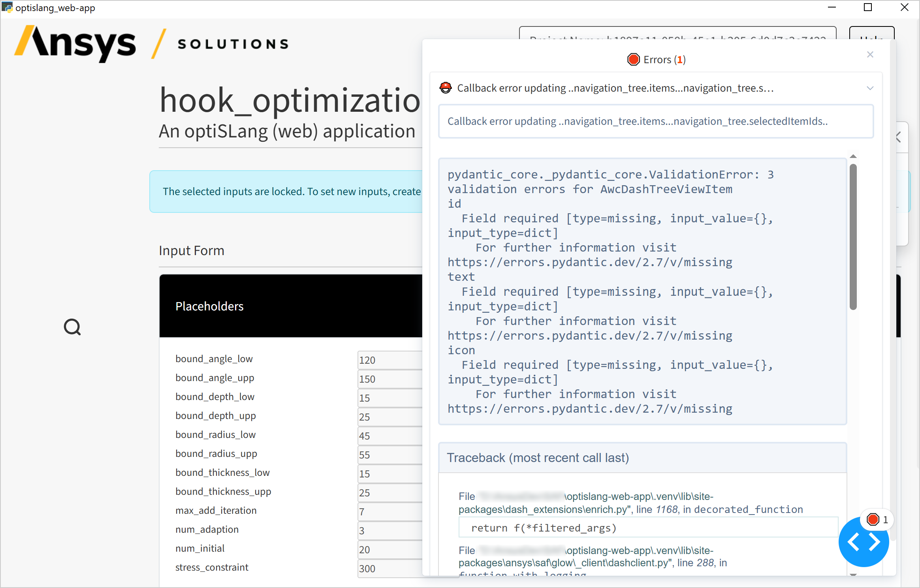This screenshot has width=920, height=588.
Task: Click the Traceback (most recent call last) header
Action: coord(642,458)
